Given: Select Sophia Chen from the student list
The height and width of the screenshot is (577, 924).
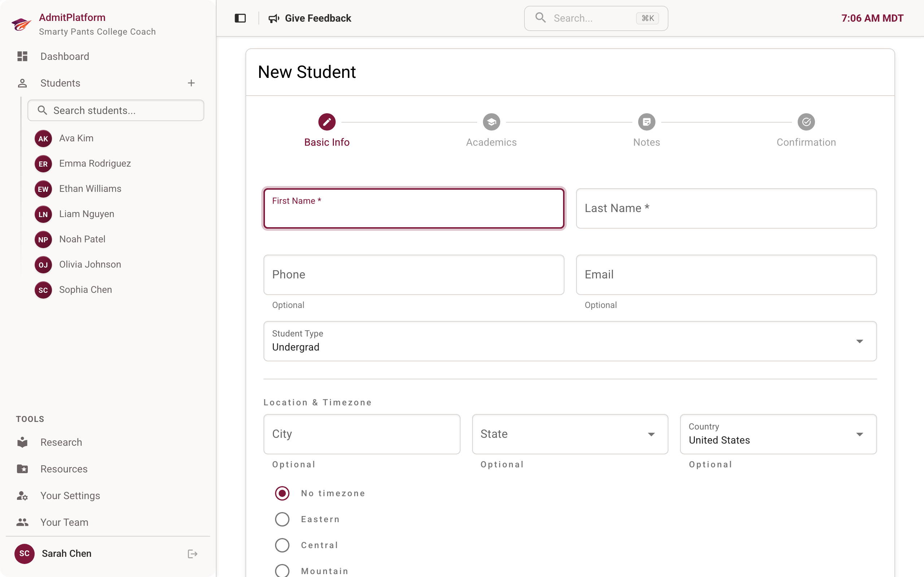Looking at the screenshot, I should pyautogui.click(x=86, y=290).
